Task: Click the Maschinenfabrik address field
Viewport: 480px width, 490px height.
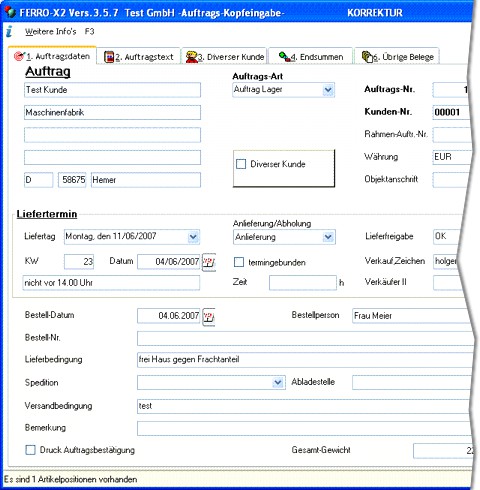Action: pyautogui.click(x=112, y=112)
